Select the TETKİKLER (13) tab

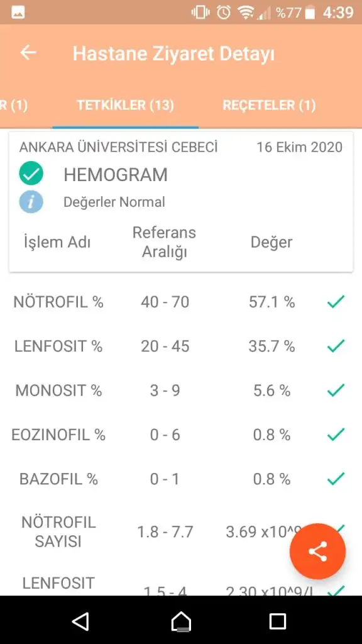[126, 105]
